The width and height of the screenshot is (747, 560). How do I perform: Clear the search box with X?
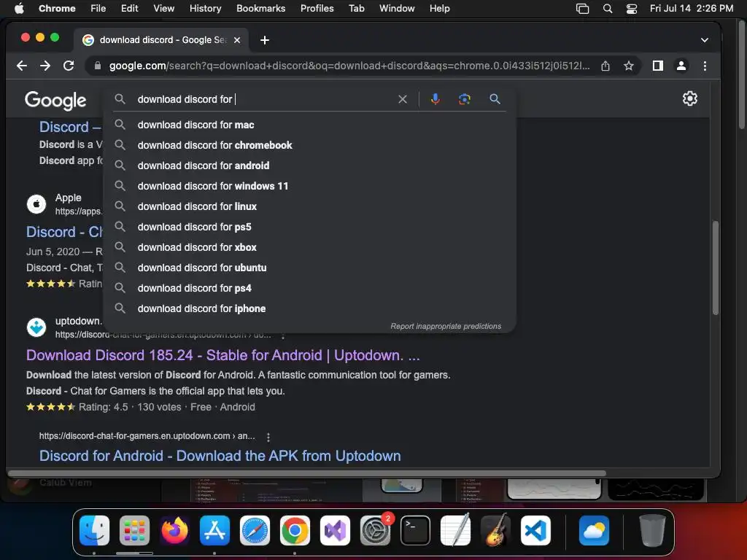pyautogui.click(x=403, y=99)
